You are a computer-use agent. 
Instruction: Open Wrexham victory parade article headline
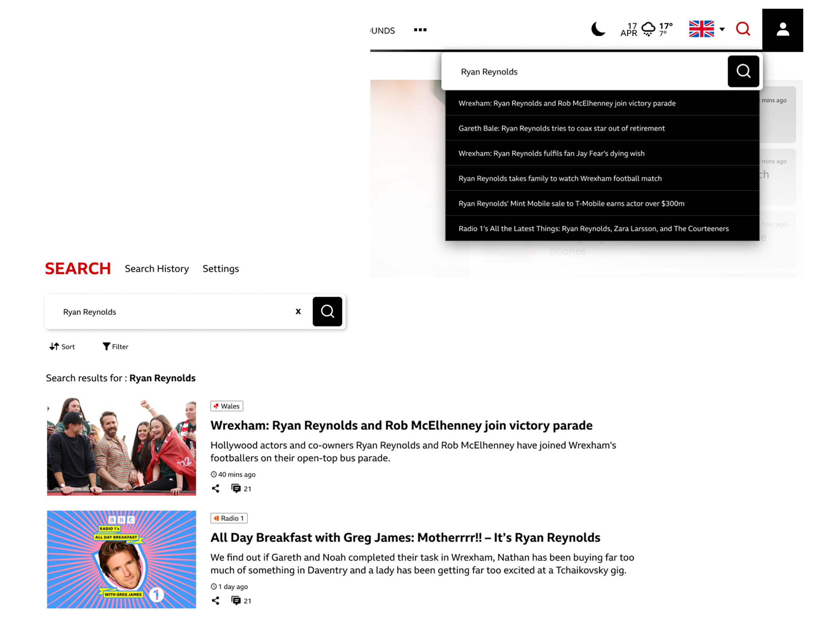(401, 425)
